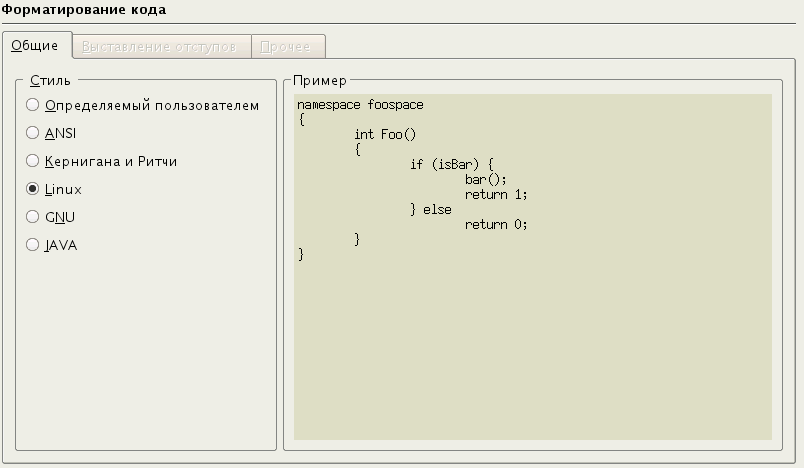This screenshot has width=804, height=468.
Task: Select the JAVA style radio button
Action: pos(33,245)
